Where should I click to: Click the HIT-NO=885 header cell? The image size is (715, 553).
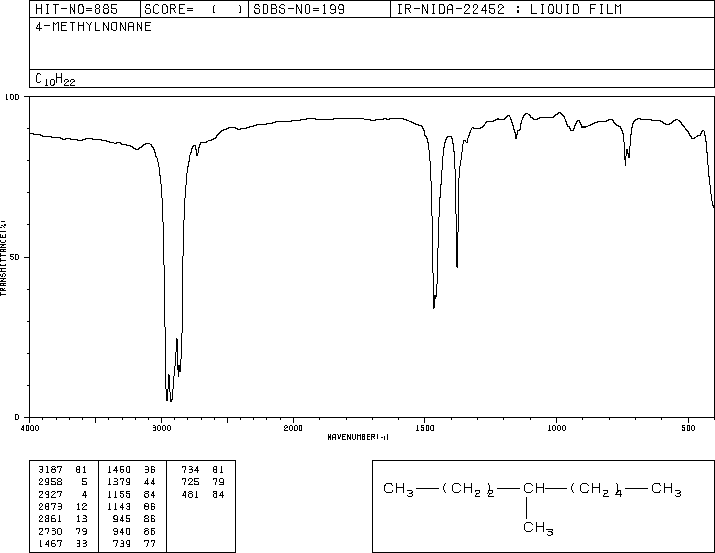pyautogui.click(x=76, y=9)
